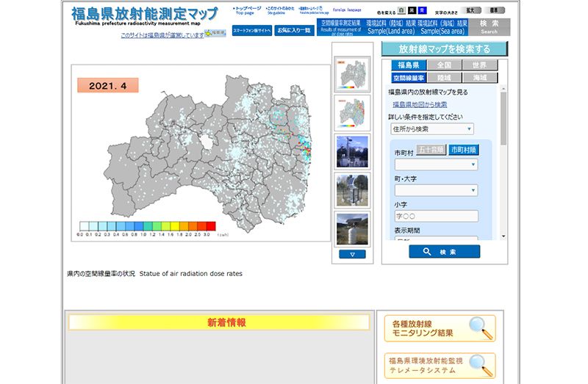Open the お気に入り一覧 favorites list
Image resolution: width=588 pixels, height=384 pixels.
294,30
